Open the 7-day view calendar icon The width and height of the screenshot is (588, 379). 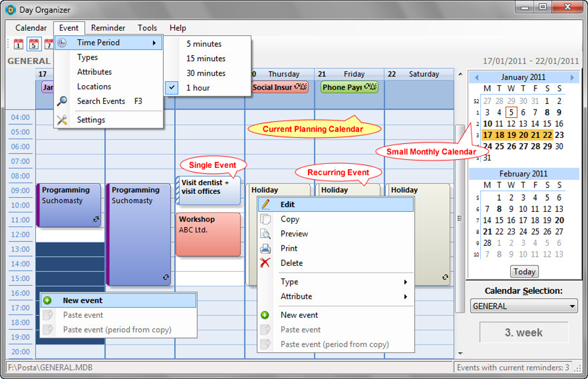point(50,44)
